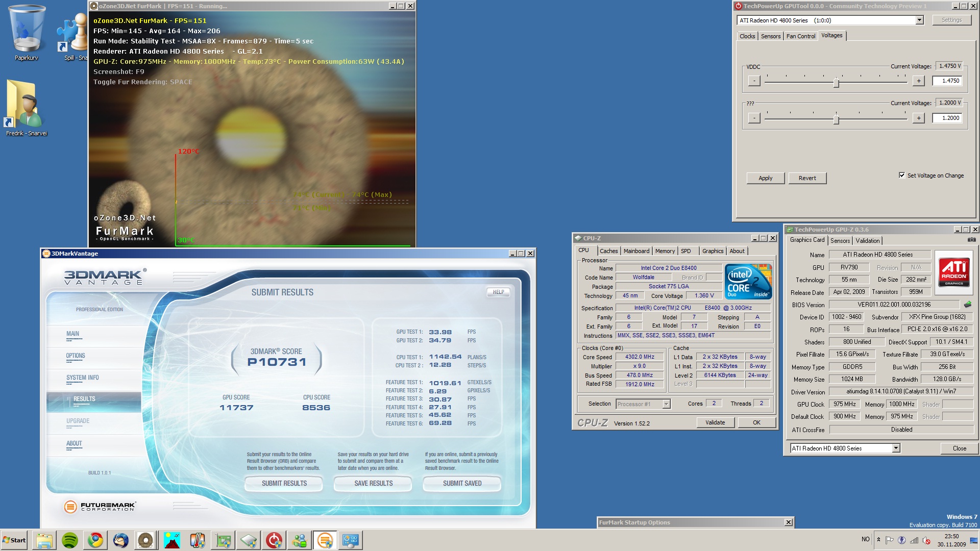Open NO language bar selector
Viewport: 980px width, 551px height.
(865, 539)
